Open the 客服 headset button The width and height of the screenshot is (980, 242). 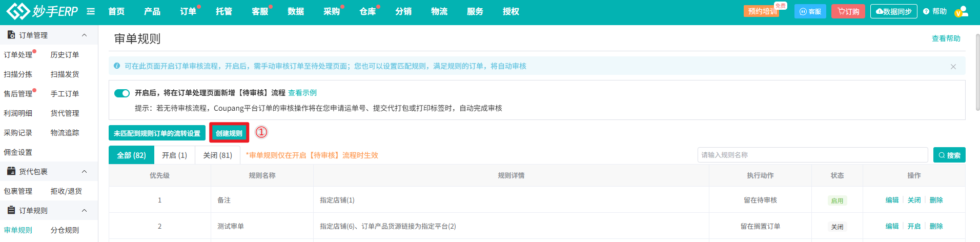[x=810, y=11]
